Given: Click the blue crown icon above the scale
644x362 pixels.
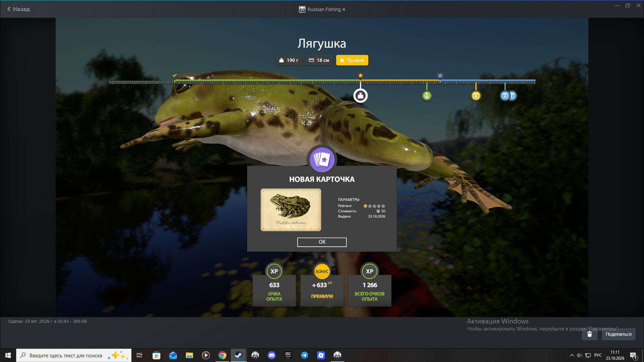Looking at the screenshot, I should [440, 75].
